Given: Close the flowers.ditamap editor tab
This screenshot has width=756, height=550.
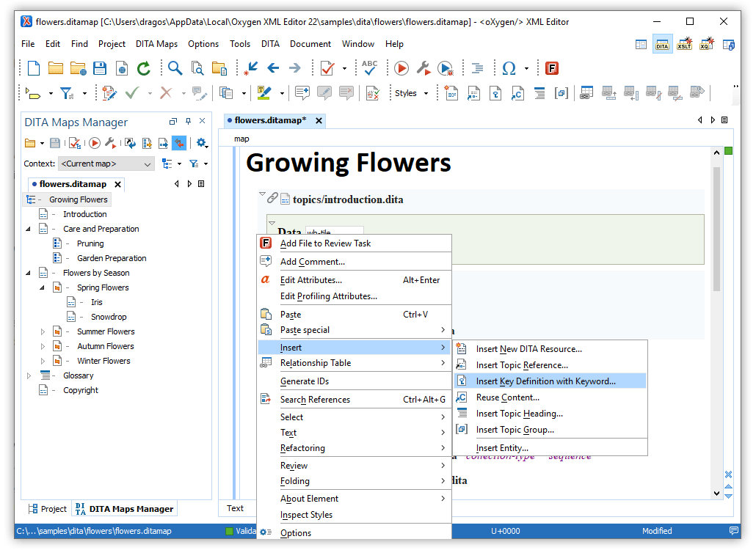Looking at the screenshot, I should click(319, 121).
